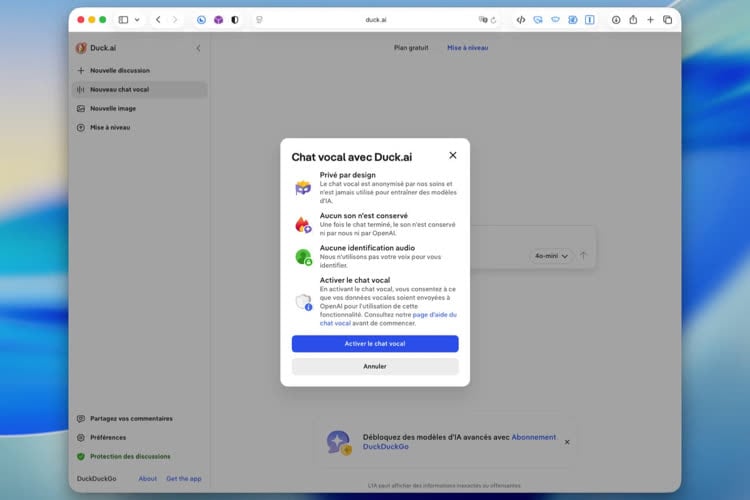Image resolution: width=750 pixels, height=500 pixels.
Task: Close the Chat vocal dialog
Action: click(452, 155)
